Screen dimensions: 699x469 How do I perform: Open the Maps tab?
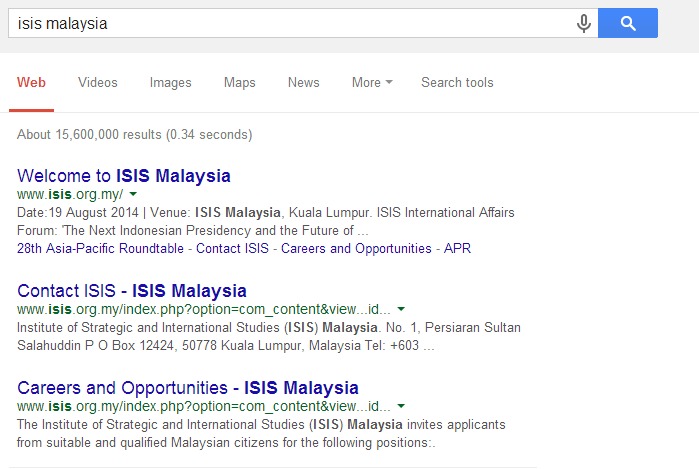[239, 82]
